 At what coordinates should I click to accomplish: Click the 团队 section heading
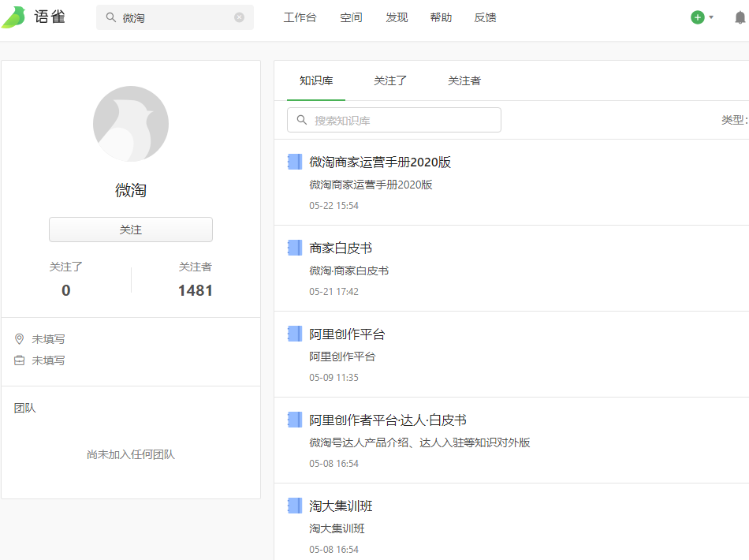(25, 408)
